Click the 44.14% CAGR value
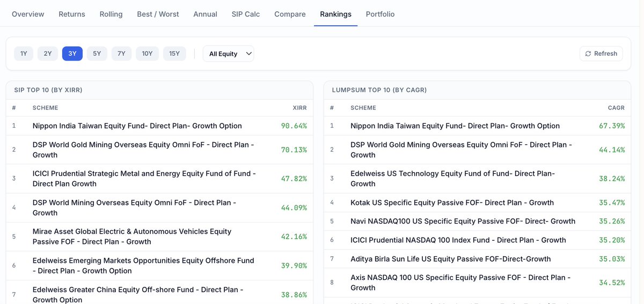 click(x=612, y=150)
